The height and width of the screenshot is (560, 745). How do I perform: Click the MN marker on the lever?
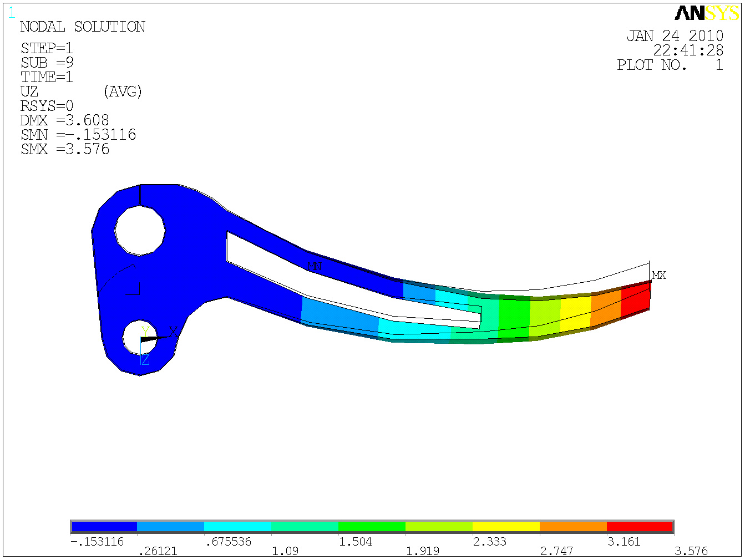tap(314, 267)
